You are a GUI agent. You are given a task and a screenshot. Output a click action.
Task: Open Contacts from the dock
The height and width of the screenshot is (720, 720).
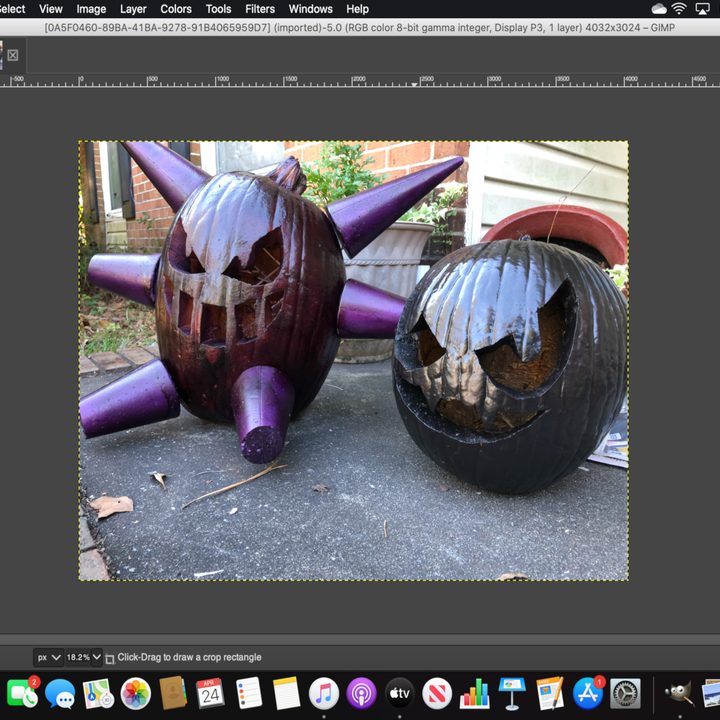[173, 693]
